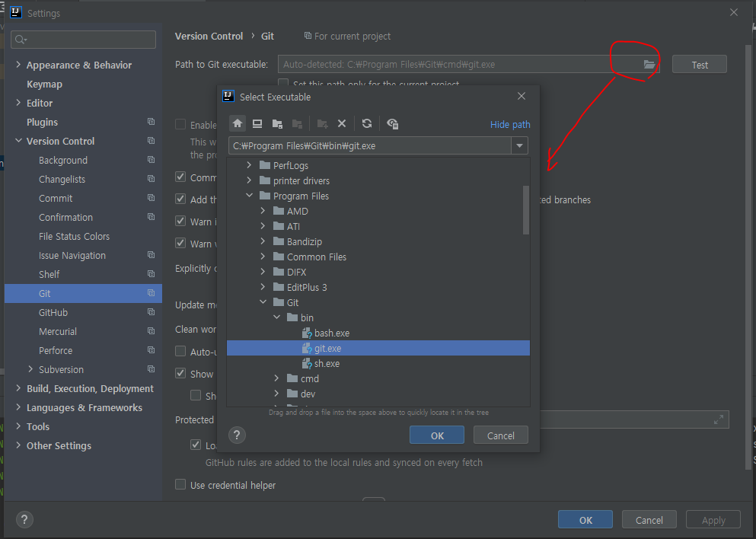Click OK in Select Executable dialog

click(437, 435)
